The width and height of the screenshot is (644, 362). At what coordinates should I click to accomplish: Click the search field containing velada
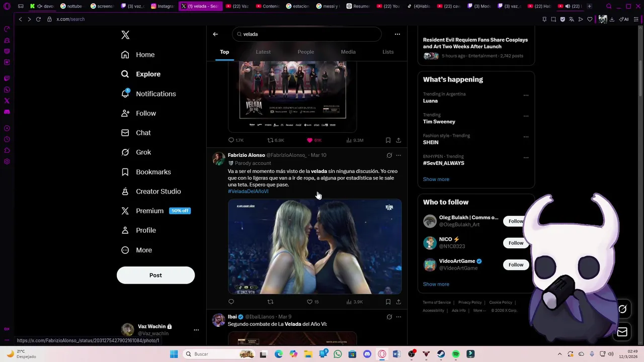[306, 34]
